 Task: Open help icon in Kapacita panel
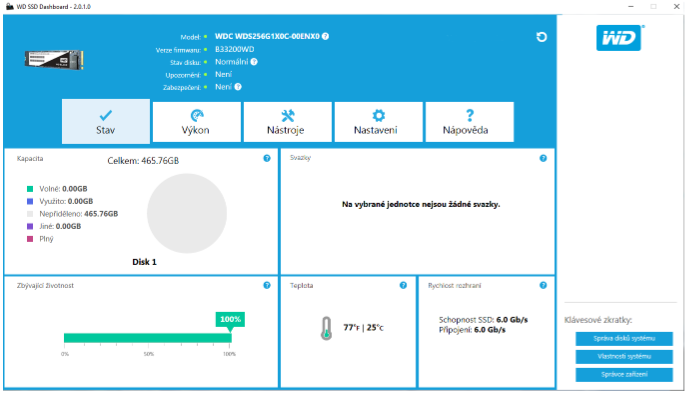267,159
